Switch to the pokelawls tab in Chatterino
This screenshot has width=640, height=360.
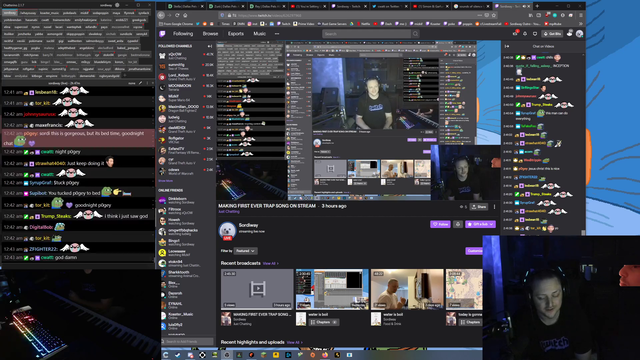(69, 13)
